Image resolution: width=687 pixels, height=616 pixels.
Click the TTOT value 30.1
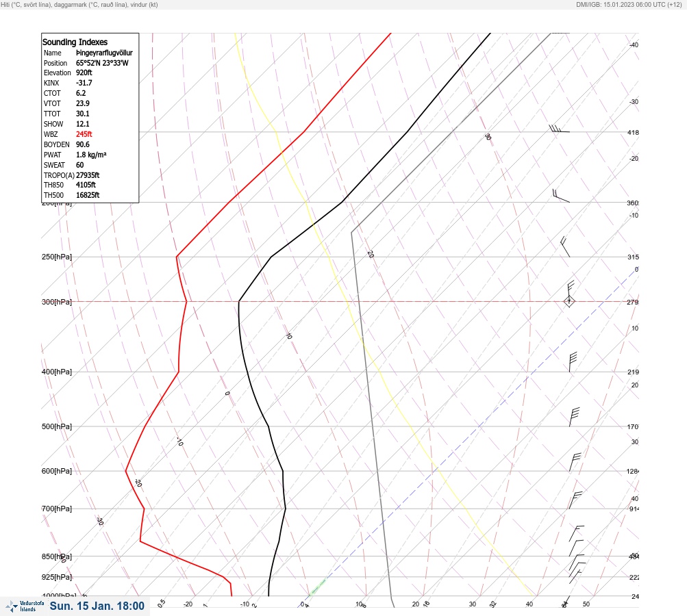pyautogui.click(x=83, y=114)
